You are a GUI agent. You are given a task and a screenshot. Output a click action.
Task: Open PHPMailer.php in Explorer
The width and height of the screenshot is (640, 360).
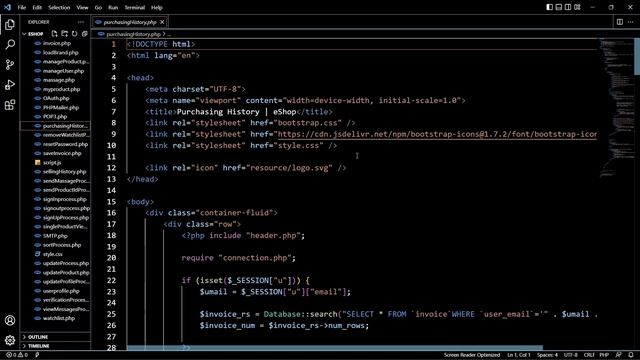pyautogui.click(x=61, y=108)
